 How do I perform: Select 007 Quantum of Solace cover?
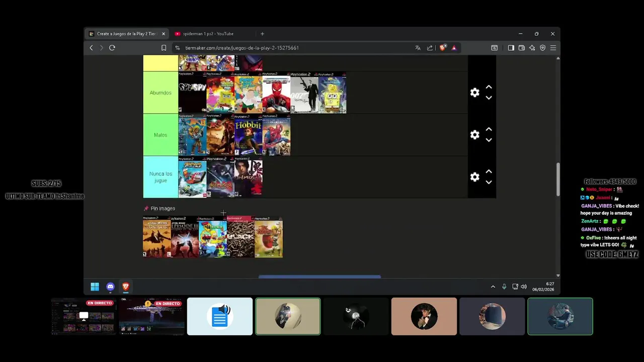(x=304, y=93)
